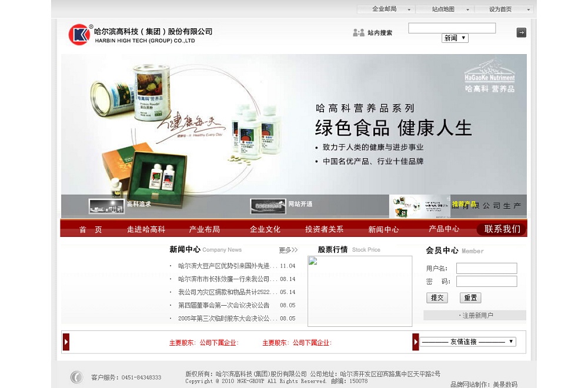Screen dimensions: 588x388
Task: Open news item 我公司为灾区捐款和物品共计2522
Action: click(x=228, y=292)
